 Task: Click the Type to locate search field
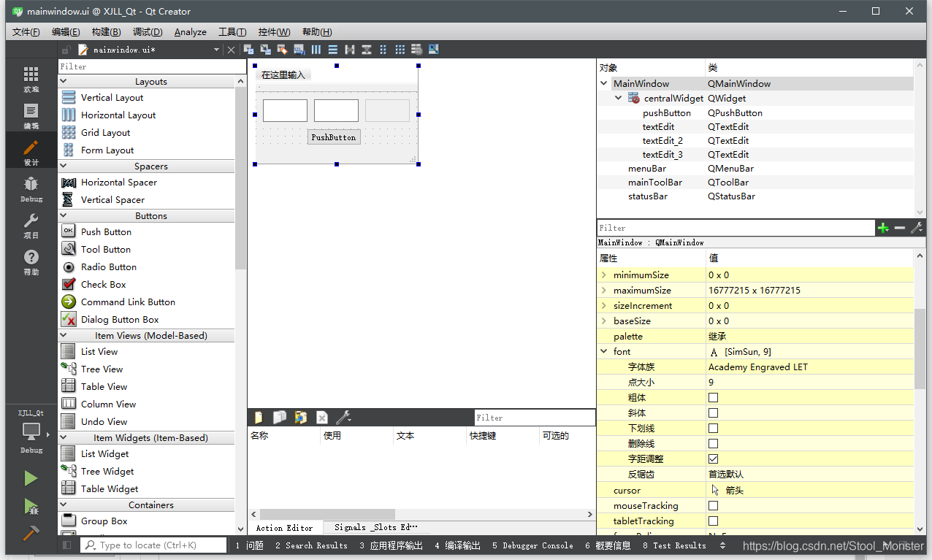153,545
